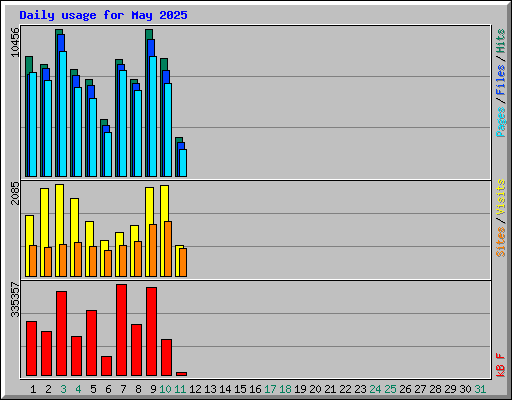Viewport: 512px width, 400px height.
Task: Click the cyan pages bar for day 9
Action: [x=153, y=116]
